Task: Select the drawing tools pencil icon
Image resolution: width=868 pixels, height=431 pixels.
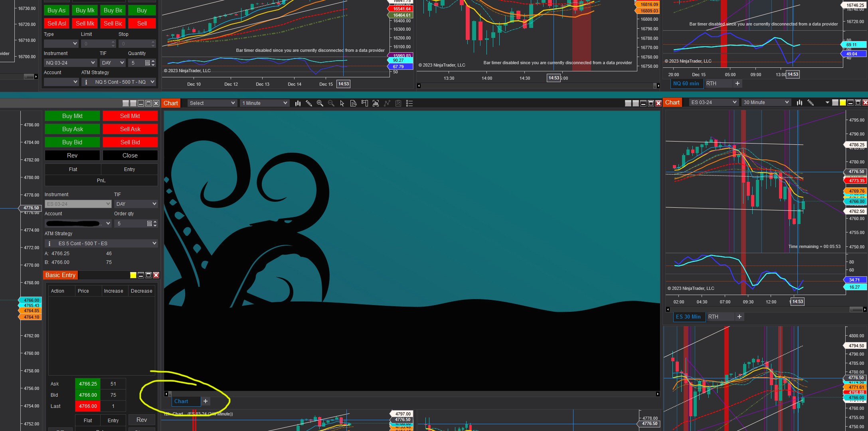Action: point(308,103)
